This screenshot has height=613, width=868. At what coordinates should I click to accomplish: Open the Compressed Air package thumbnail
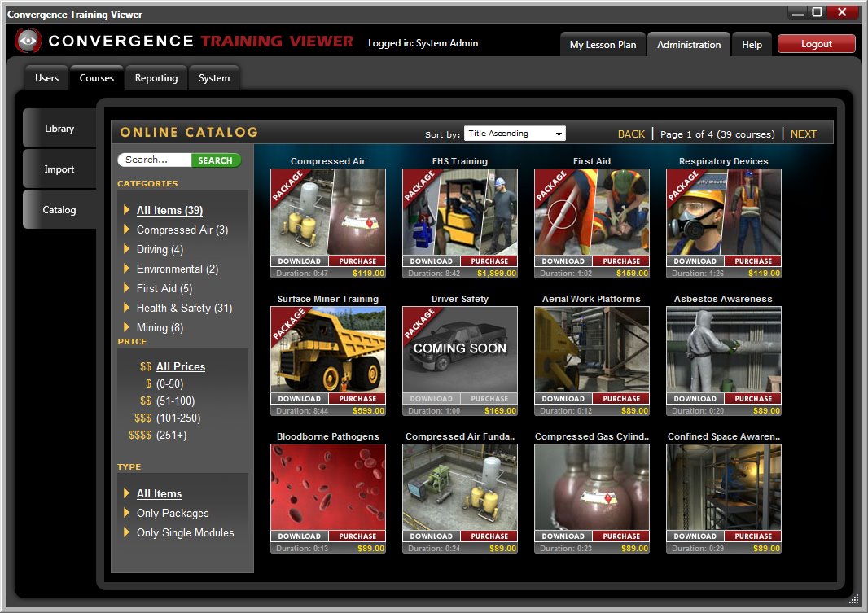[x=327, y=212]
